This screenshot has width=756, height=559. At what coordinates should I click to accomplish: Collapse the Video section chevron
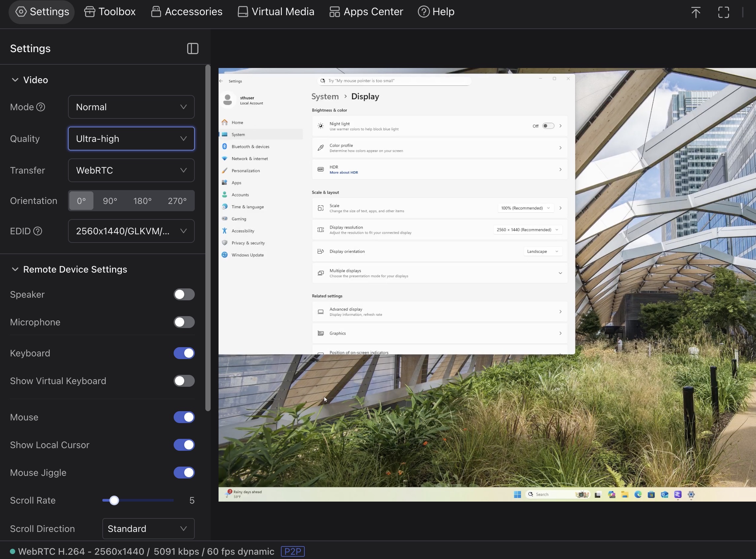coord(15,80)
